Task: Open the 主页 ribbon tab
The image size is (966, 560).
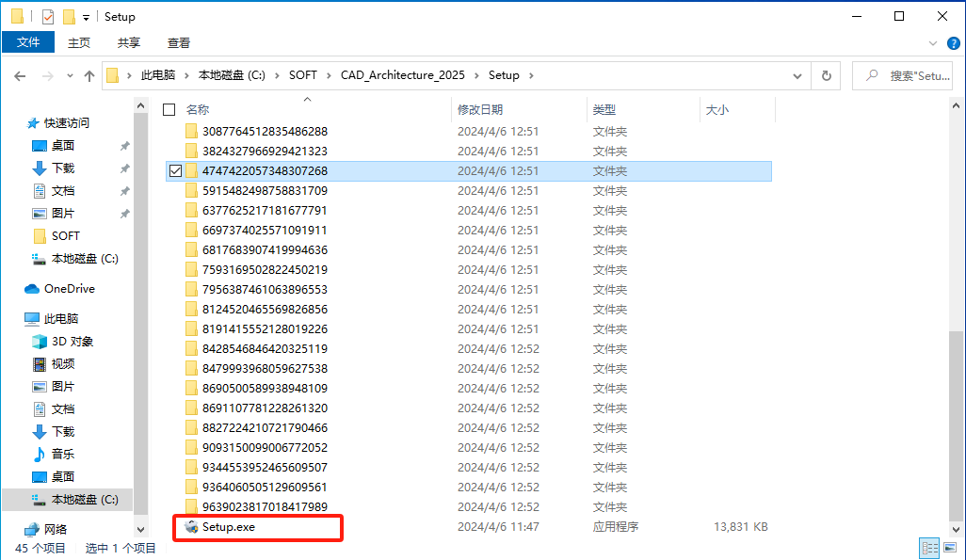Action: point(79,42)
